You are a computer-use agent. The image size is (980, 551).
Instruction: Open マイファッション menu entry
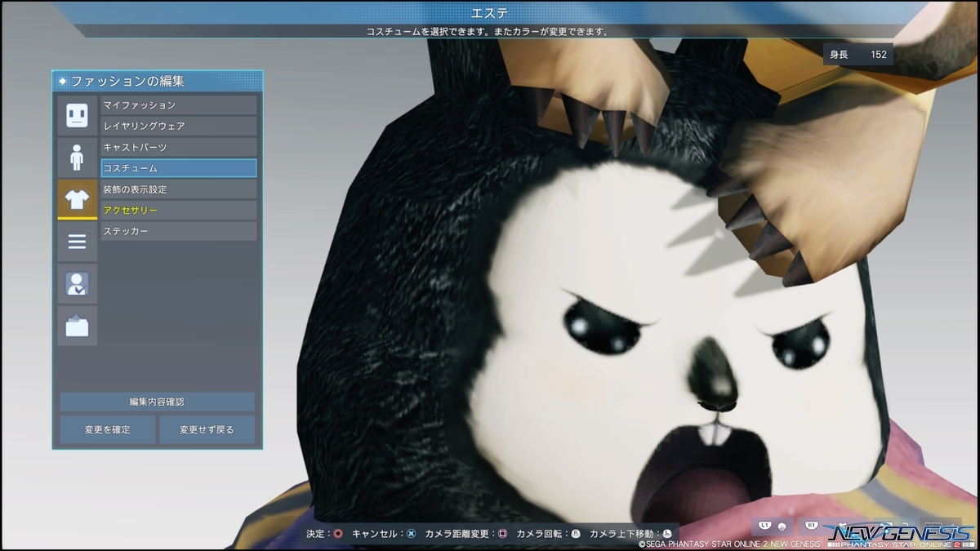point(178,105)
